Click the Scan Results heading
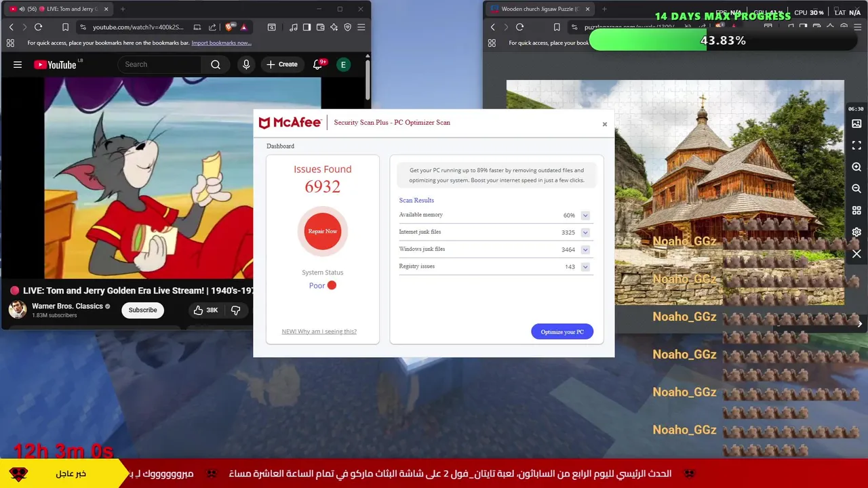The width and height of the screenshot is (868, 488). (x=416, y=200)
